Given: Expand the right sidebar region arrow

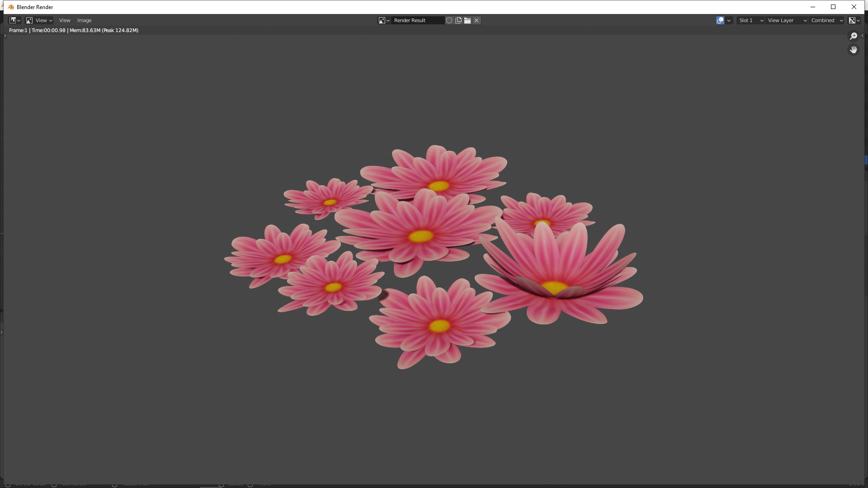Looking at the screenshot, I should 862,36.
